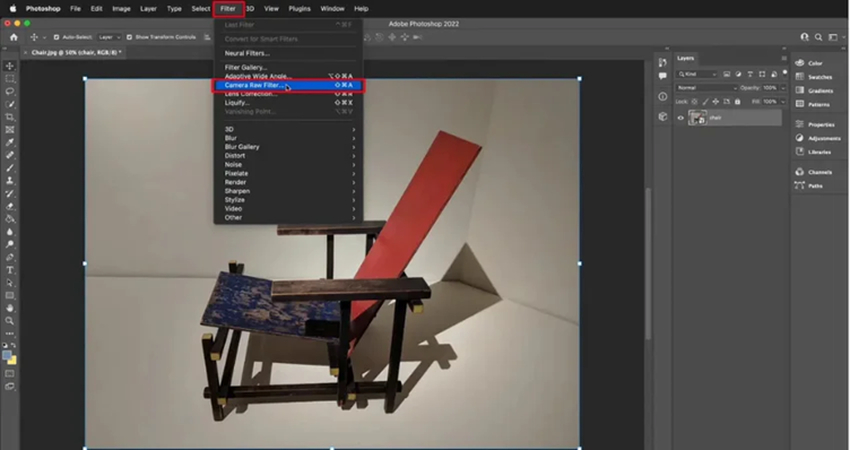Select the Clone Stamp tool

[x=10, y=181]
